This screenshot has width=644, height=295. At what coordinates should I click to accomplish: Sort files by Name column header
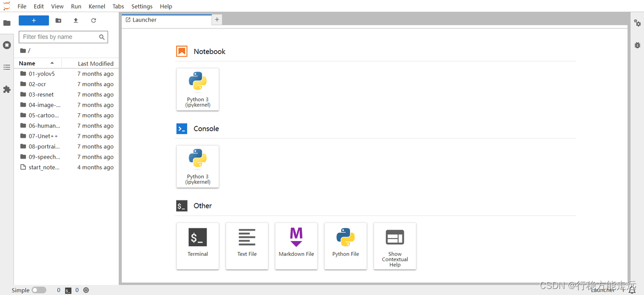point(27,63)
